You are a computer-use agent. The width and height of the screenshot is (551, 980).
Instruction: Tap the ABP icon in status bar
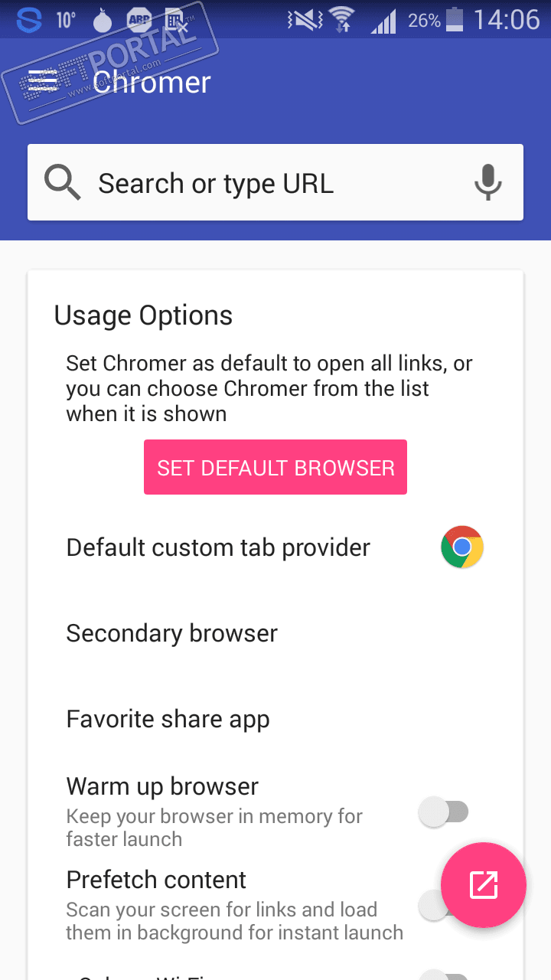pyautogui.click(x=139, y=20)
